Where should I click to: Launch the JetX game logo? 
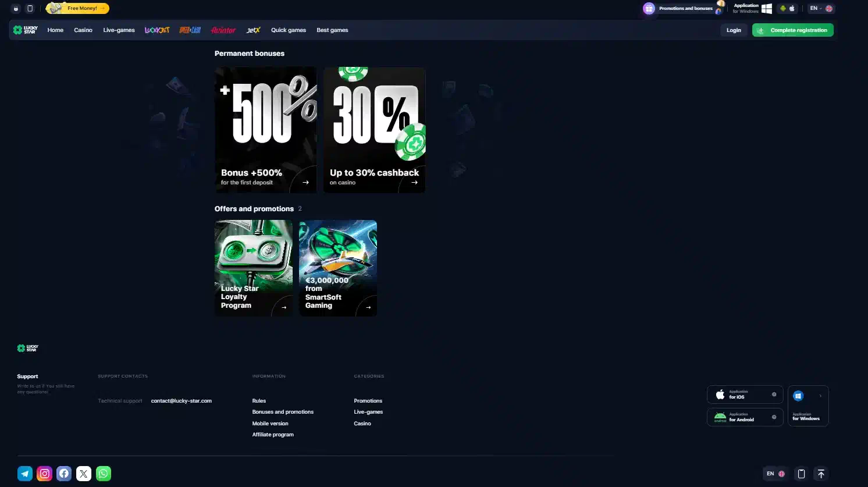(x=254, y=30)
